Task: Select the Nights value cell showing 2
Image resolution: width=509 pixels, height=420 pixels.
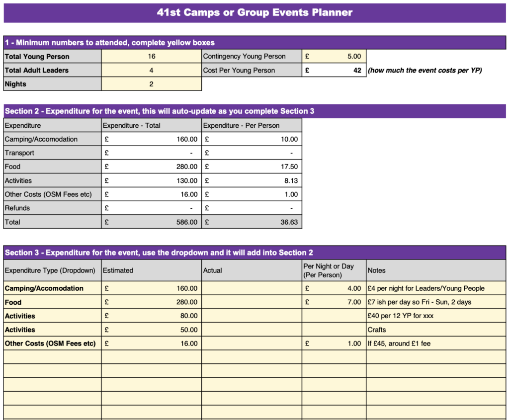Action: (x=151, y=84)
